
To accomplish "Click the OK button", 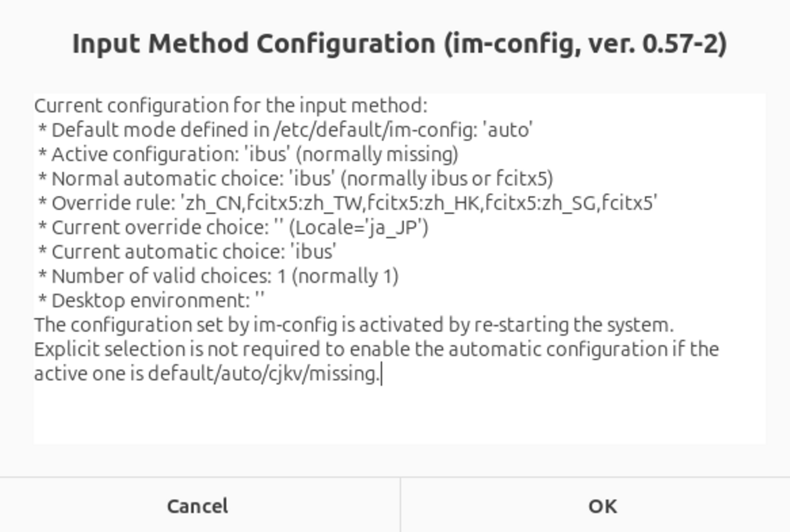I will tap(602, 506).
